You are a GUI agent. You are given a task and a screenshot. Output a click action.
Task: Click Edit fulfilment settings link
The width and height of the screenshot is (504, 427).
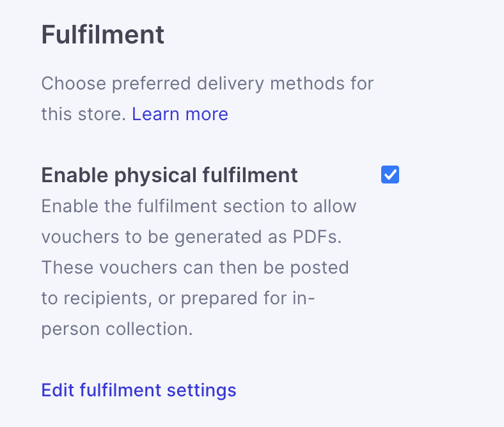point(139,390)
